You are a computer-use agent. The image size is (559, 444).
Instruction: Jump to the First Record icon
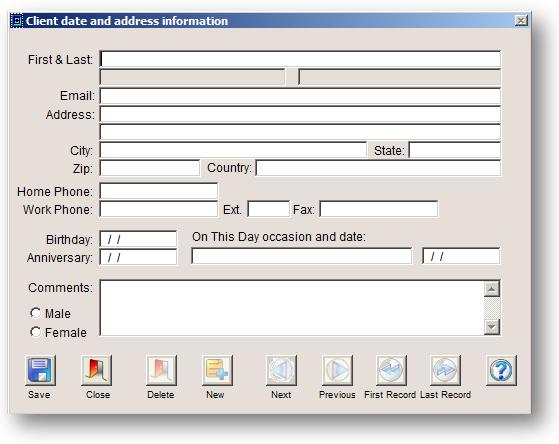tap(391, 370)
